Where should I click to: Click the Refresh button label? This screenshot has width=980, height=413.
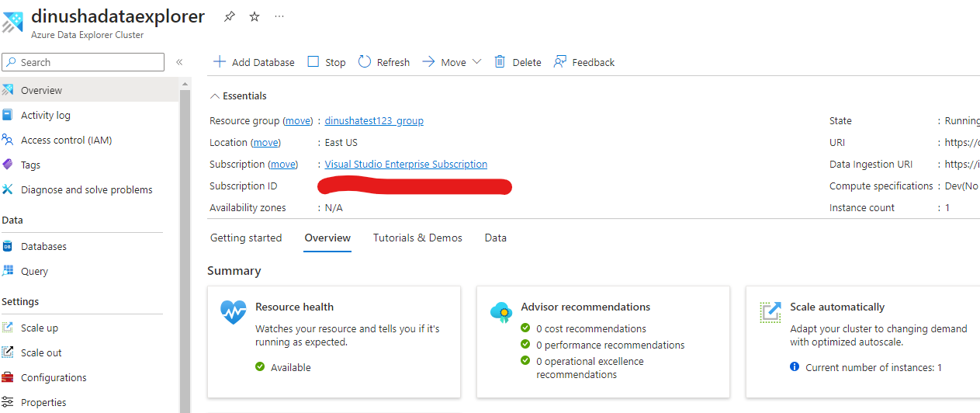[x=393, y=62]
